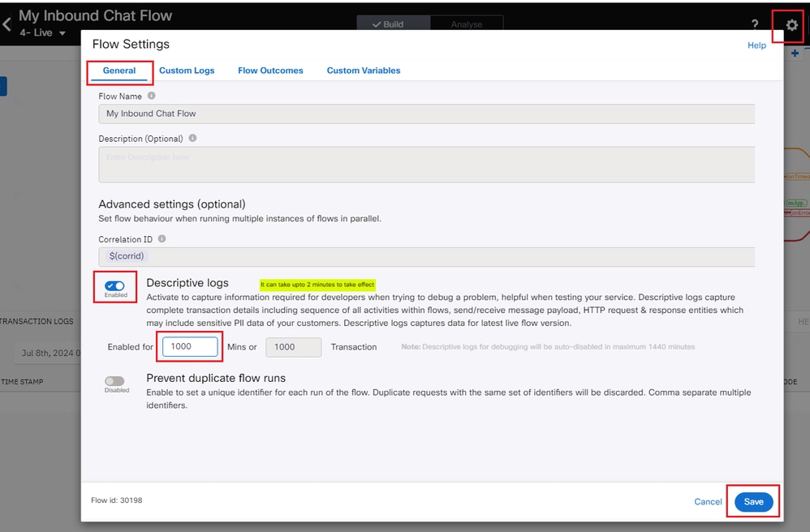810x532 pixels.
Task: Click the Enabled for minutes field
Action: [x=190, y=346]
